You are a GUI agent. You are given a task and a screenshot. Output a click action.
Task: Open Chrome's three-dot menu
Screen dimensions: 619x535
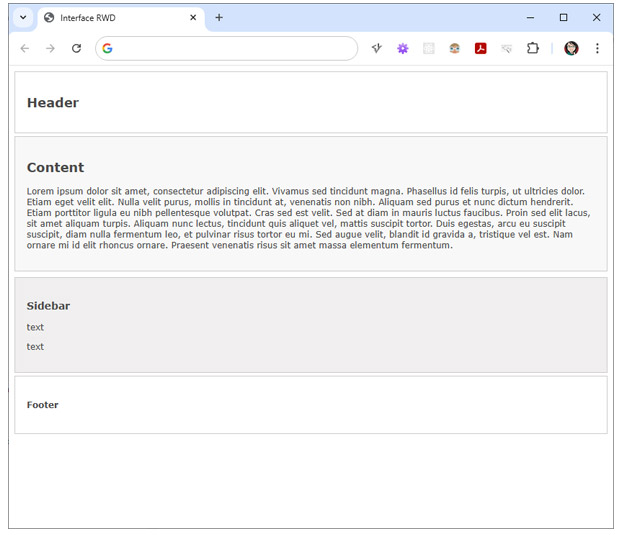(x=597, y=48)
